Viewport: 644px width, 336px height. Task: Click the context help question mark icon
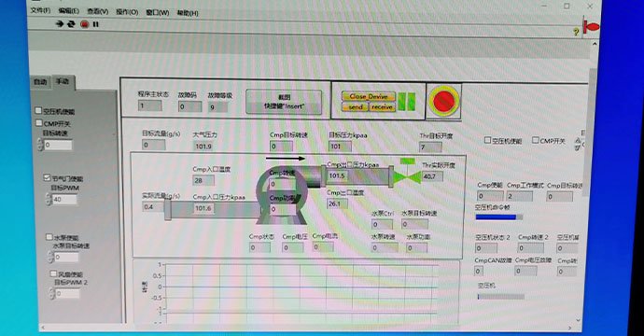click(x=576, y=32)
